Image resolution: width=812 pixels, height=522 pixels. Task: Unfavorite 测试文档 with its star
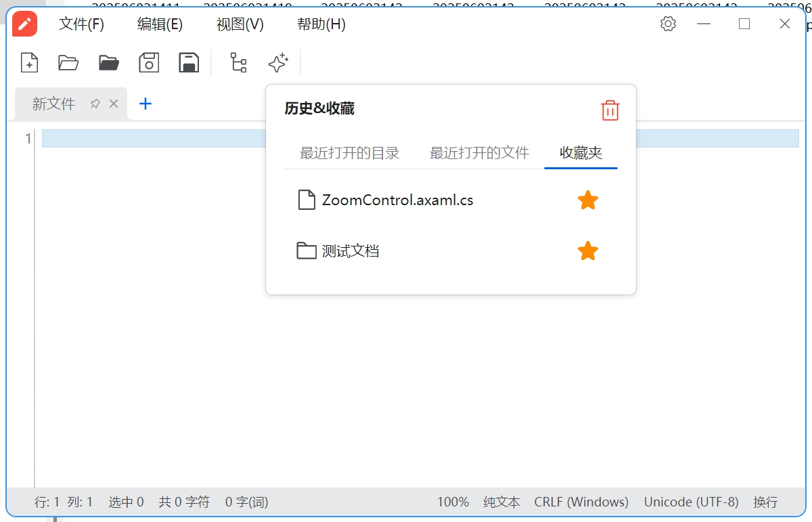click(x=588, y=251)
